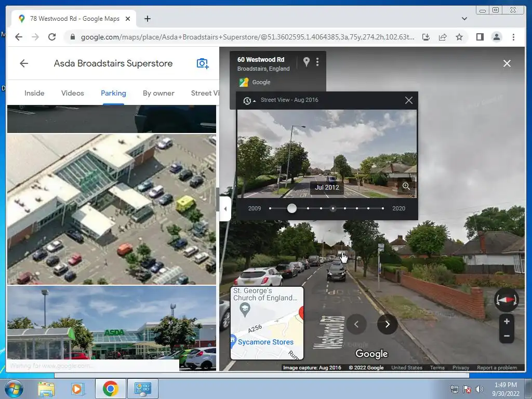532x399 pixels.
Task: Open the volume speaker tray icon
Action: pos(479,389)
